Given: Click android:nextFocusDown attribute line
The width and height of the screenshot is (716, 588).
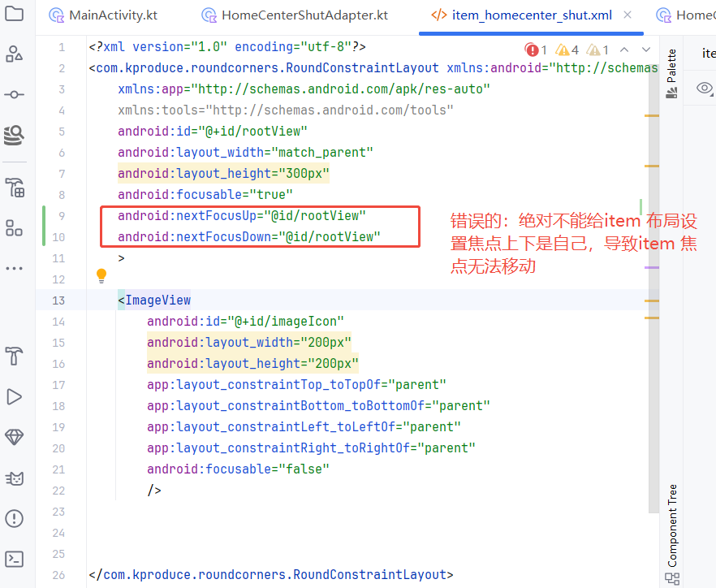Looking at the screenshot, I should [x=249, y=236].
